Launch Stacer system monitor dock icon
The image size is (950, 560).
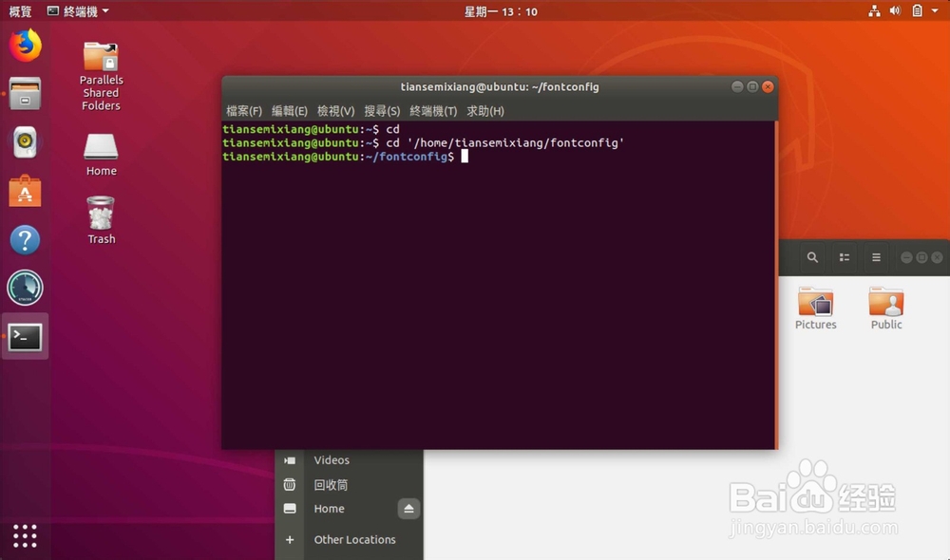pos(25,288)
